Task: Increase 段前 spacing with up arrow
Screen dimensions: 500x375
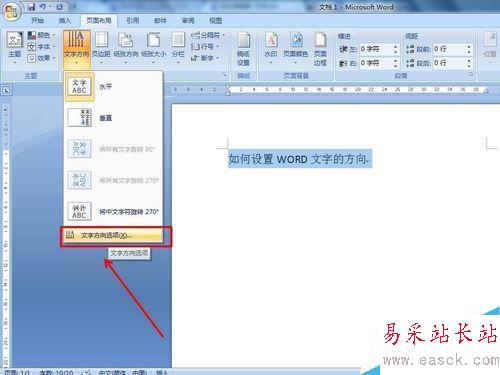Action: tap(469, 47)
